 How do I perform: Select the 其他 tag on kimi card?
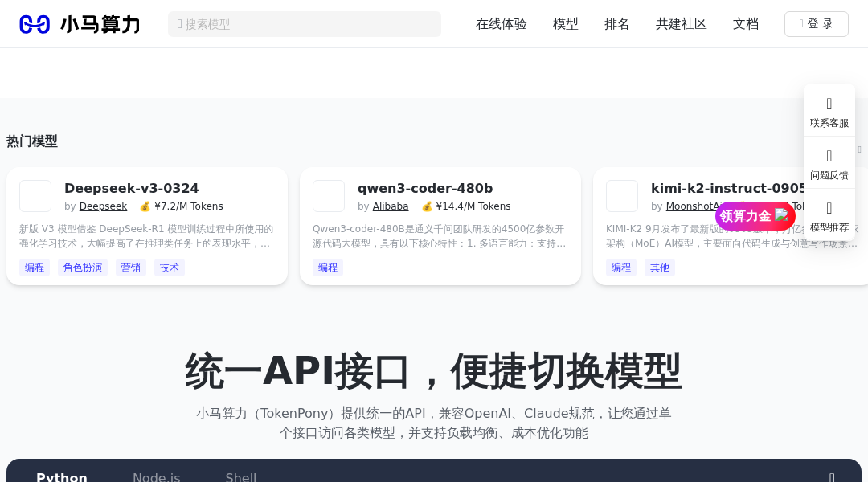click(x=659, y=268)
